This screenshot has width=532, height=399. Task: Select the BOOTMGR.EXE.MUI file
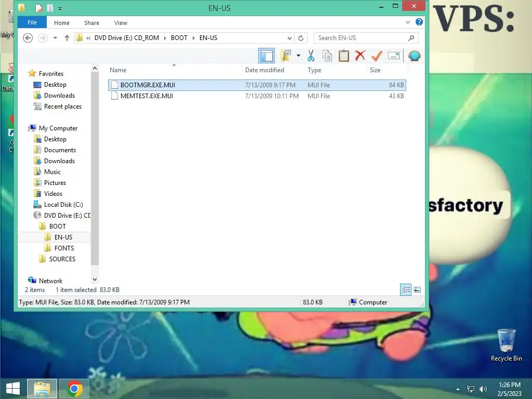(257, 85)
